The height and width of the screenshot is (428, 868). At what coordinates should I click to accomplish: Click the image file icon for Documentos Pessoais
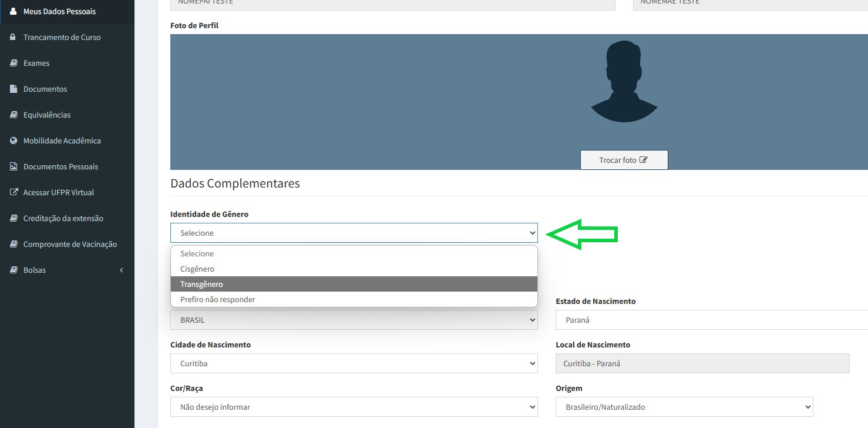14,166
